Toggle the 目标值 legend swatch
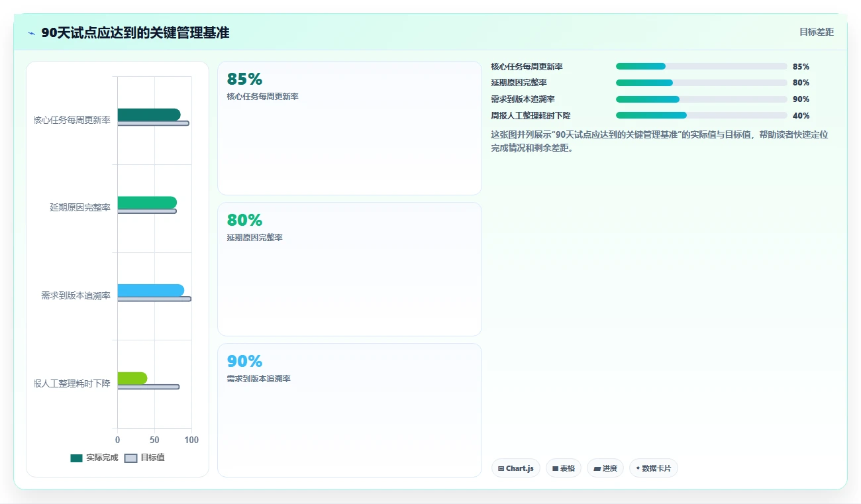 (131, 458)
